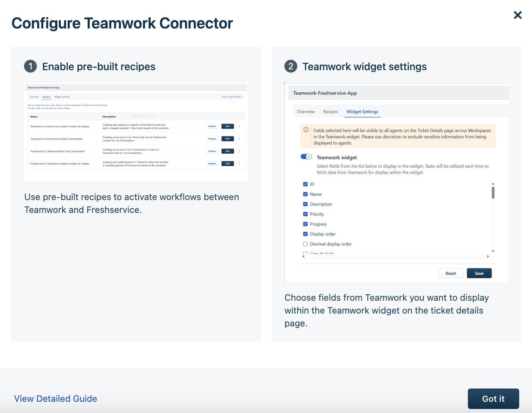Uncheck the Name field checkbox
This screenshot has width=532, height=413.
(x=305, y=194)
